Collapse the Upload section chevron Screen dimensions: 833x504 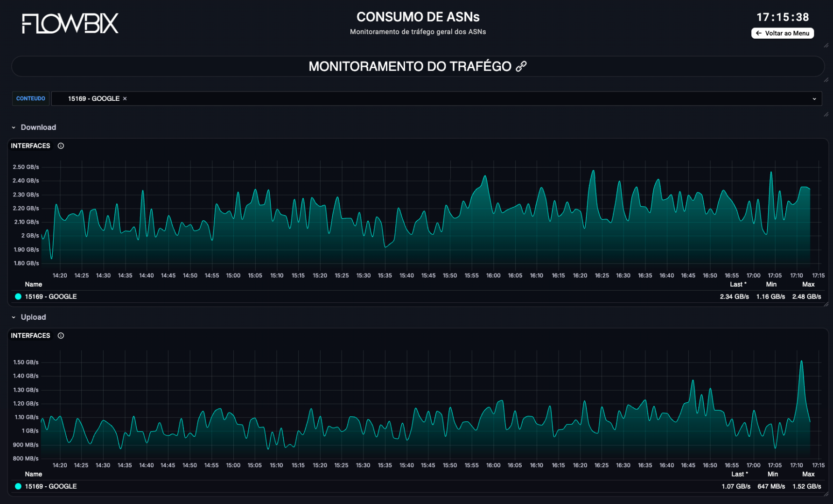point(14,317)
